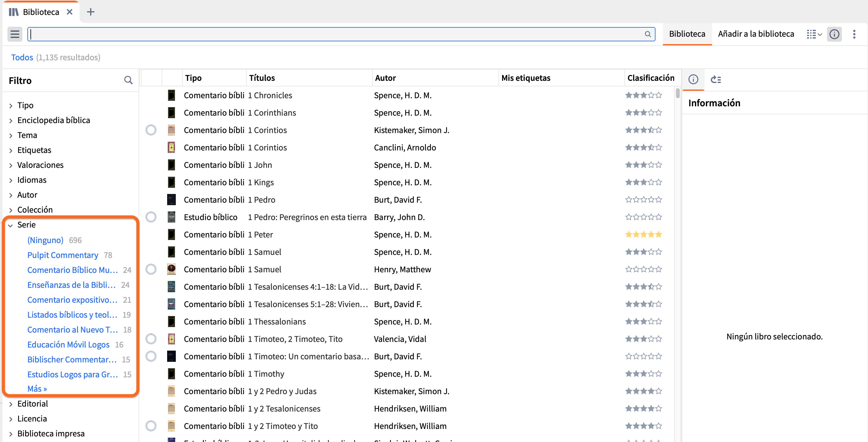Search within the Filtro sidebar
Image resolution: width=868 pixels, height=442 pixels.
[x=128, y=80]
